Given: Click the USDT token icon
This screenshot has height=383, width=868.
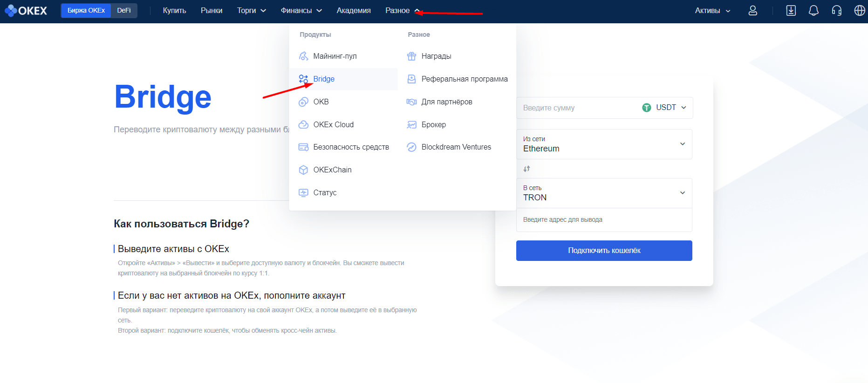Looking at the screenshot, I should pos(646,108).
